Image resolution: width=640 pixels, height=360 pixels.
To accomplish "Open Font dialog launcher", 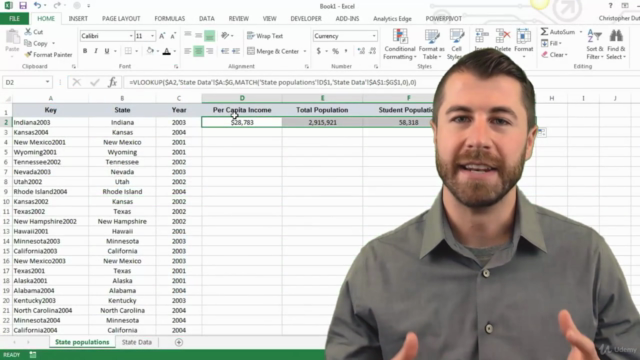I will (176, 67).
